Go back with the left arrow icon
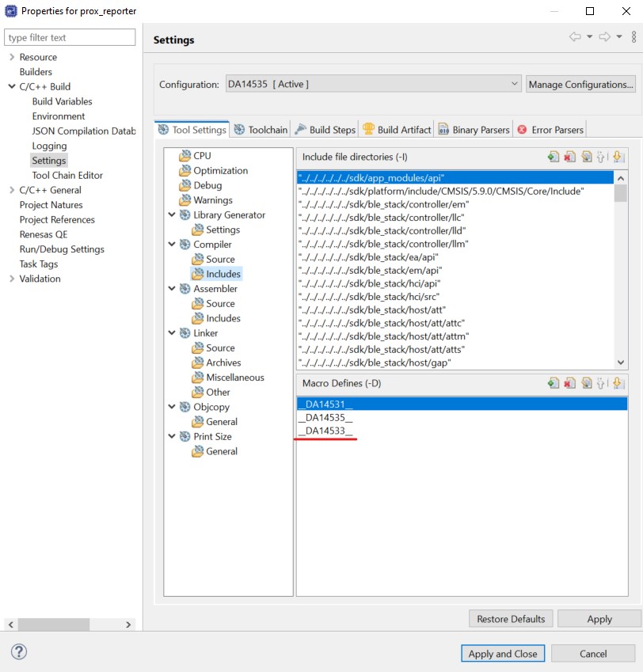Image resolution: width=643 pixels, height=672 pixels. click(x=575, y=37)
